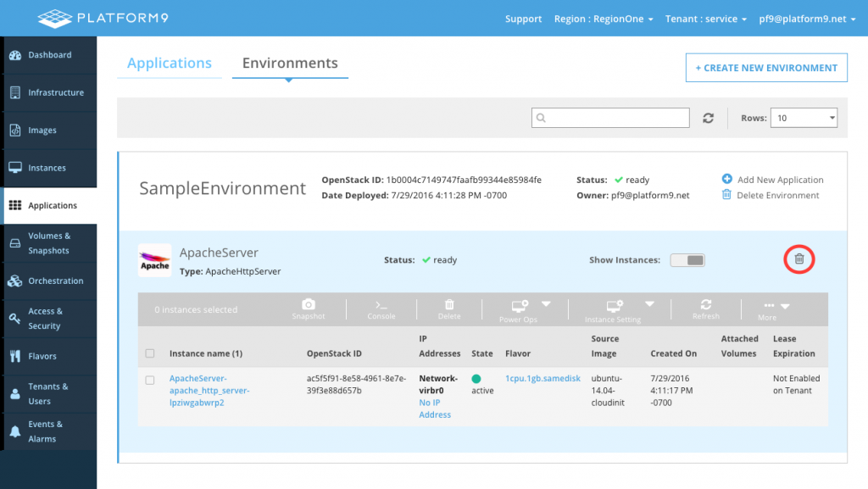The height and width of the screenshot is (489, 868).
Task: Click the Delete Environment link
Action: click(x=778, y=195)
